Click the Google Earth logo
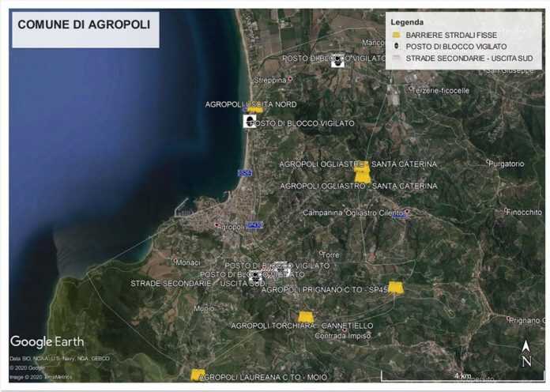550x392 pixels. [47, 341]
